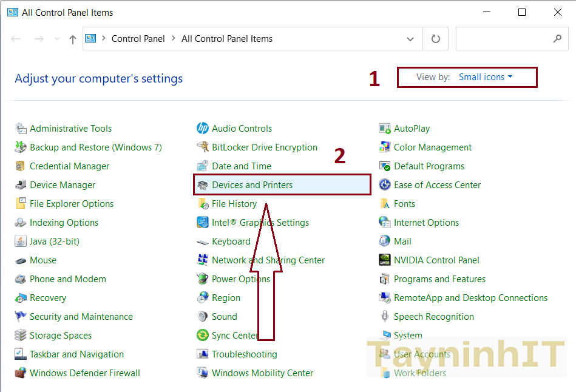Click the Java (32-bit) icon
Screen dimensions: 576x392
point(21,242)
